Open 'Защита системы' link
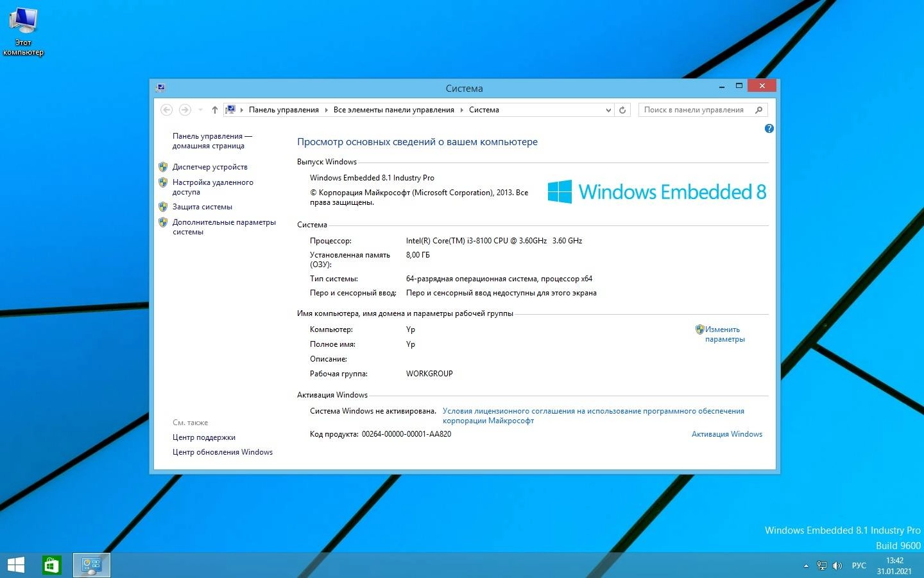The image size is (924, 578). (x=202, y=207)
